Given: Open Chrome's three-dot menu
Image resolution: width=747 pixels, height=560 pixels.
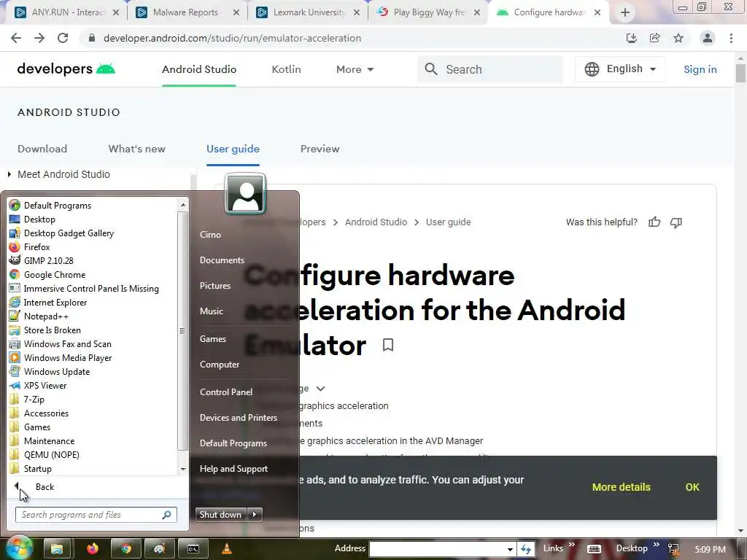Looking at the screenshot, I should click(731, 38).
